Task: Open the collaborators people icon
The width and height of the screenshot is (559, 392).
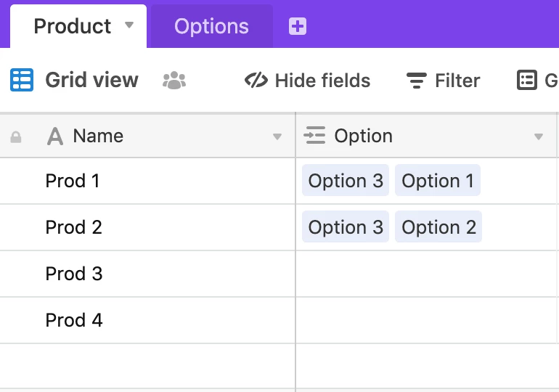Action: coord(174,81)
